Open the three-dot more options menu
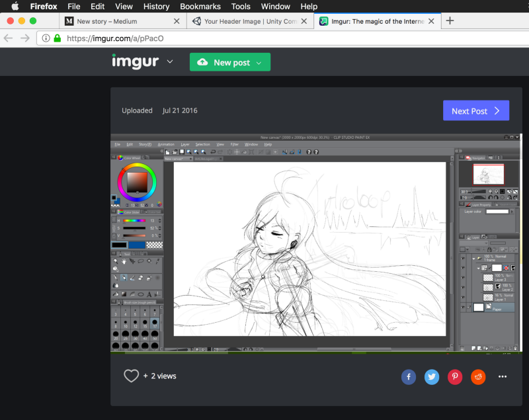 point(503,376)
